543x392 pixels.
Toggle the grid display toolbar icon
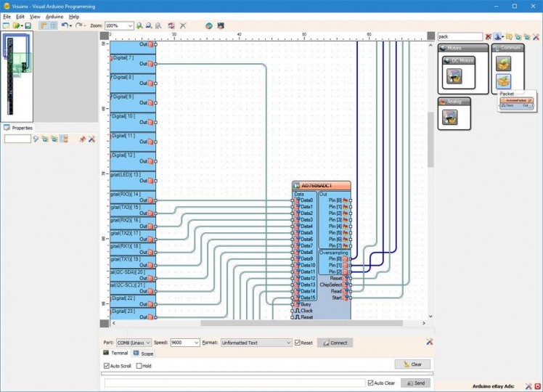(53, 25)
